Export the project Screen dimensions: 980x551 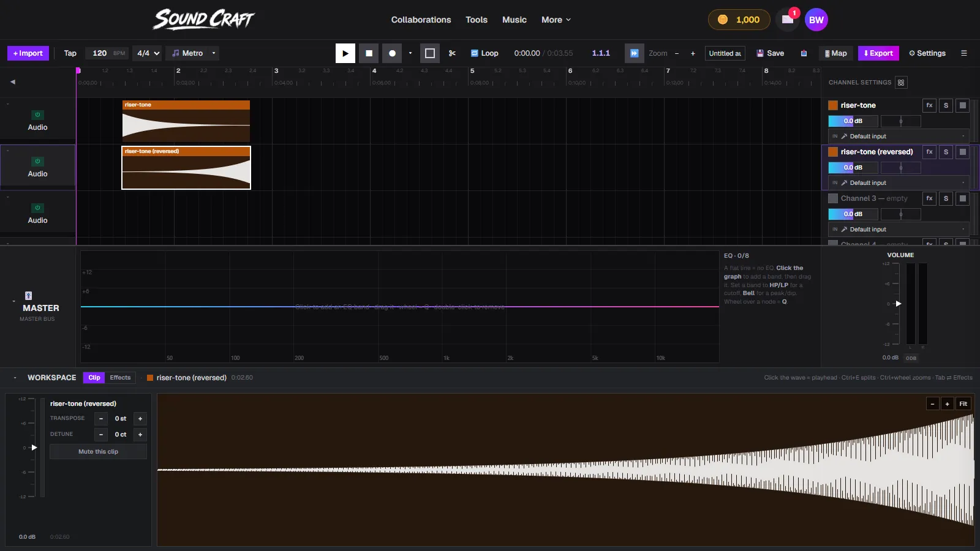pyautogui.click(x=878, y=53)
